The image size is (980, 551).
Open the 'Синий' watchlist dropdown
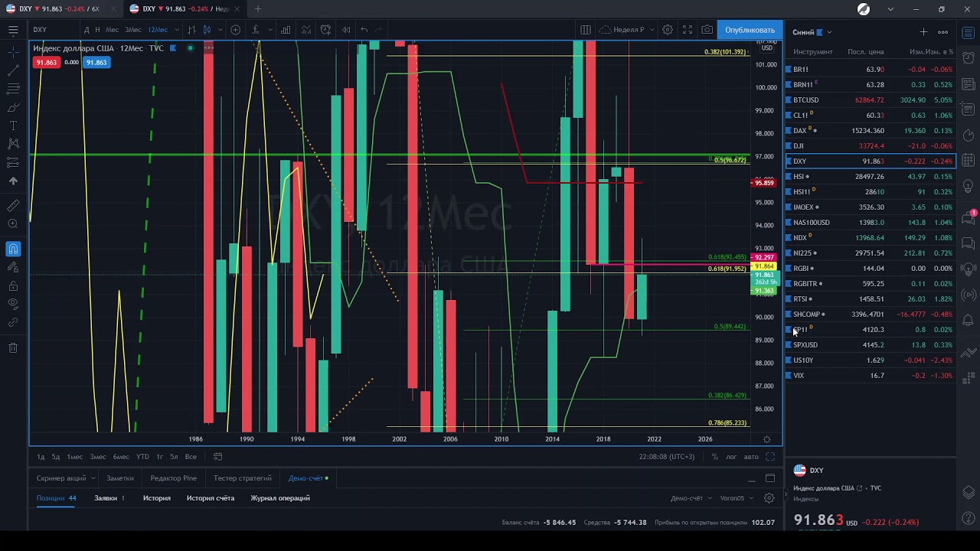click(812, 32)
